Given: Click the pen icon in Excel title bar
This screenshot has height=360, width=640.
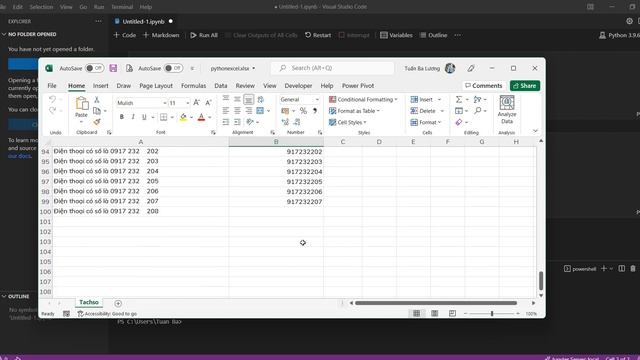Looking at the screenshot, I should click(x=471, y=68).
